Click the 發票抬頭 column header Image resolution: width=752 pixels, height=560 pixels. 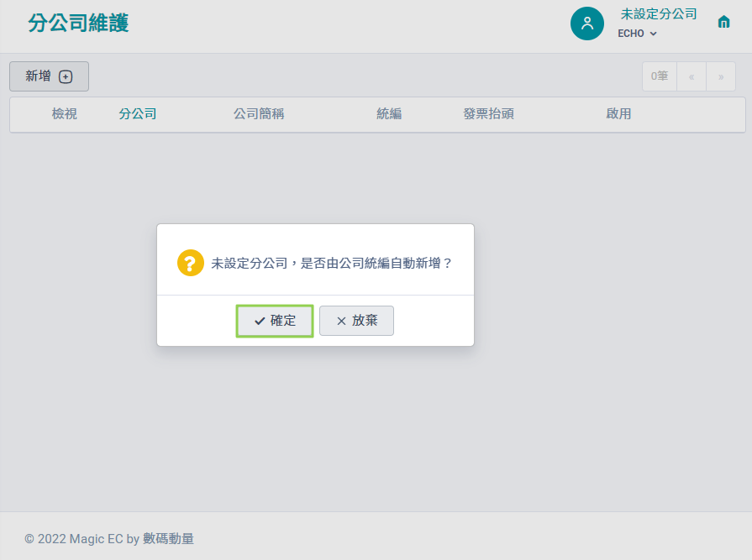click(489, 114)
